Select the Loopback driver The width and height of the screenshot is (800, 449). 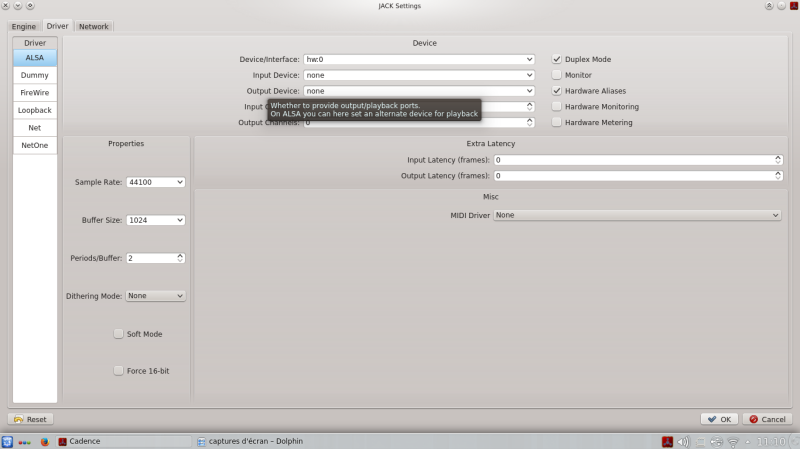[x=35, y=110]
